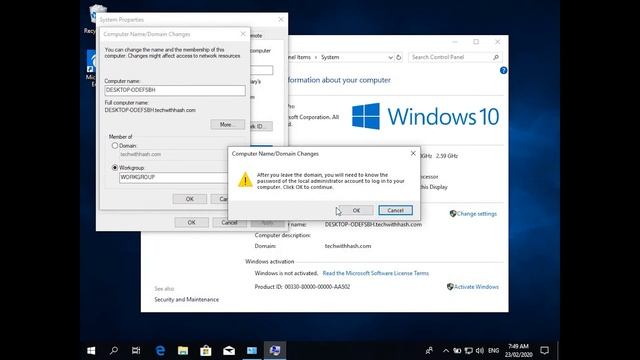Open the Control Panel help icon
640x360 pixels.
point(503,71)
